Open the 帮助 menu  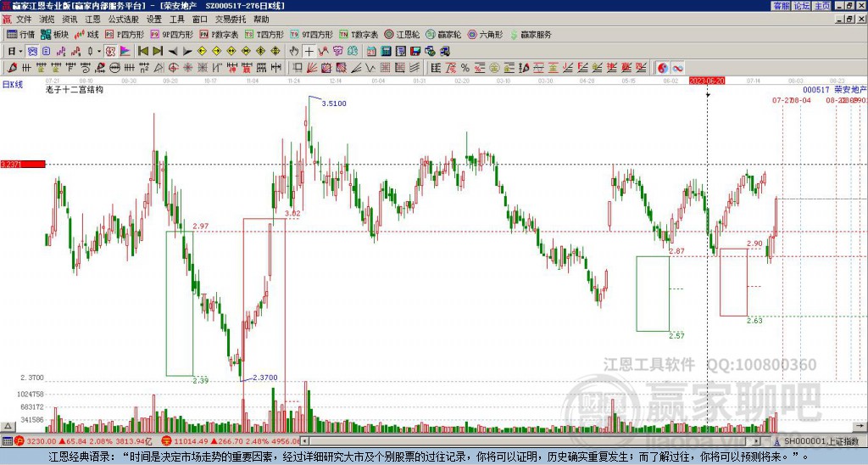pos(261,20)
